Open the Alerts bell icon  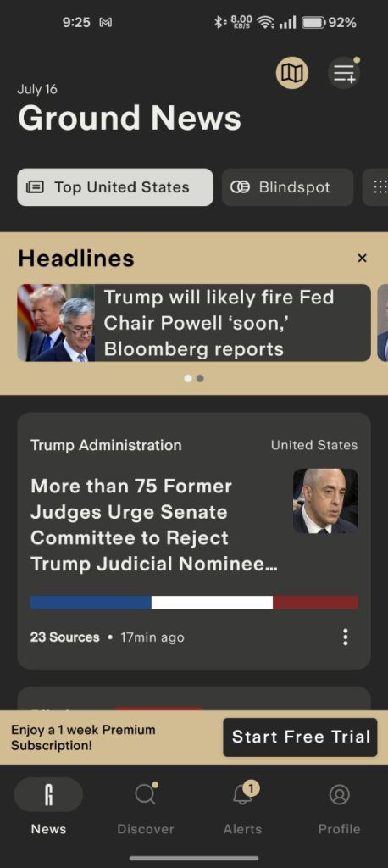242,794
